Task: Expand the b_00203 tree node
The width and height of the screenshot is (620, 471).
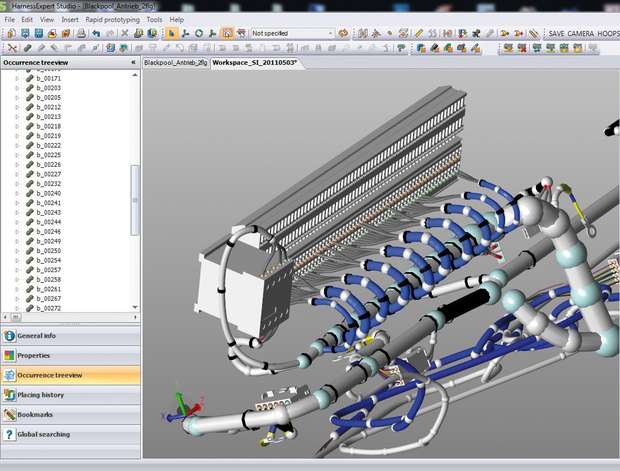Action: 17,88
